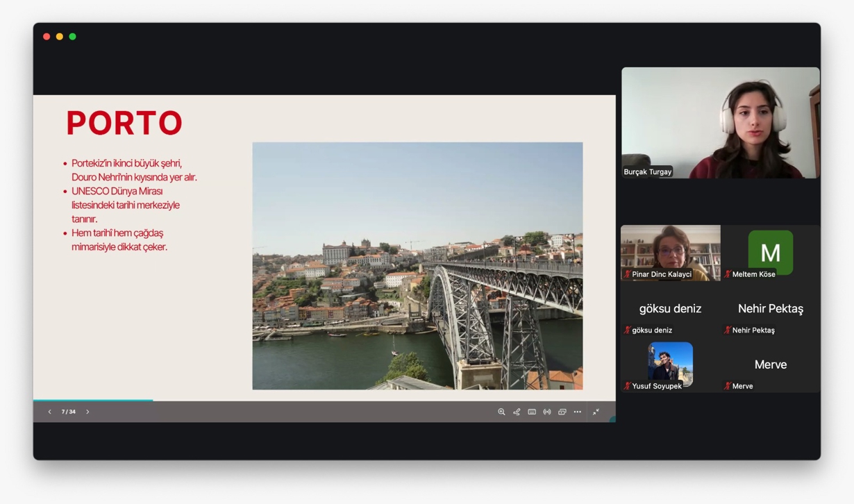Click the Porto bridge photo on slide
Image resolution: width=854 pixels, height=504 pixels.
point(417,266)
